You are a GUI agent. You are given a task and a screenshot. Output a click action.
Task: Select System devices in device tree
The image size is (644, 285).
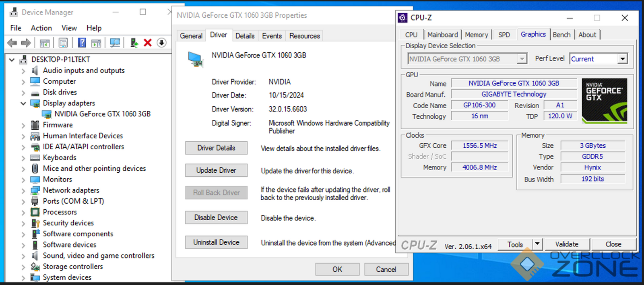point(67,277)
